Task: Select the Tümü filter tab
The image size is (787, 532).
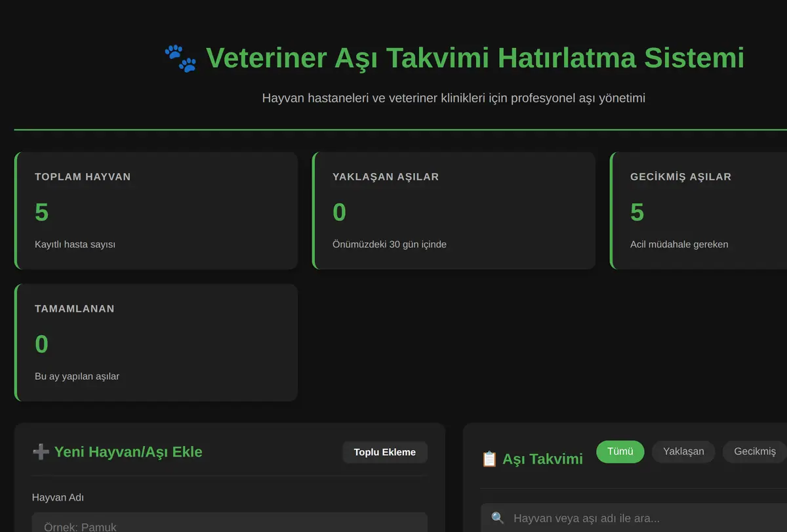Action: [x=620, y=451]
